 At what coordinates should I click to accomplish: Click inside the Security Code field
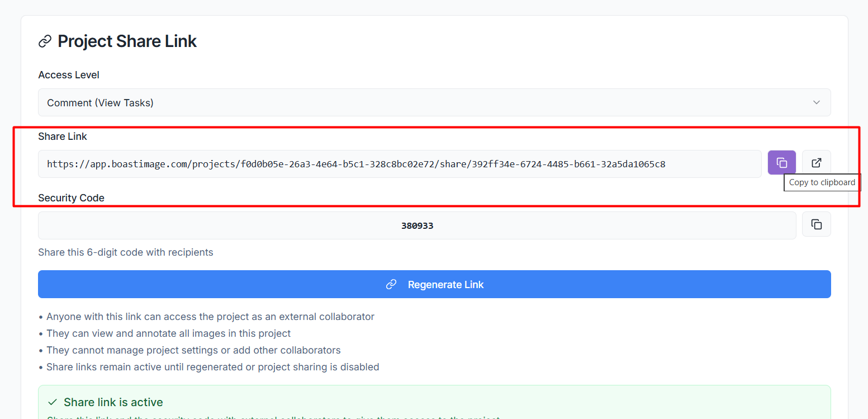pyautogui.click(x=417, y=225)
